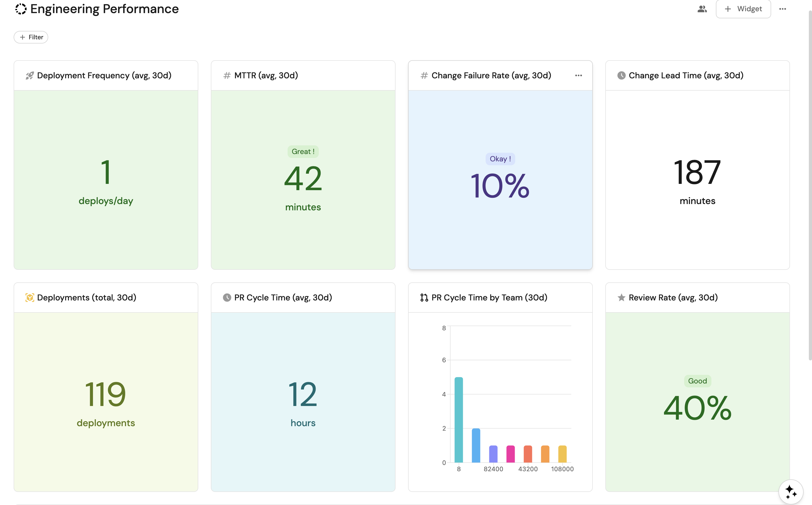
Task: Open the Change Lead Time widget title
Action: click(686, 75)
